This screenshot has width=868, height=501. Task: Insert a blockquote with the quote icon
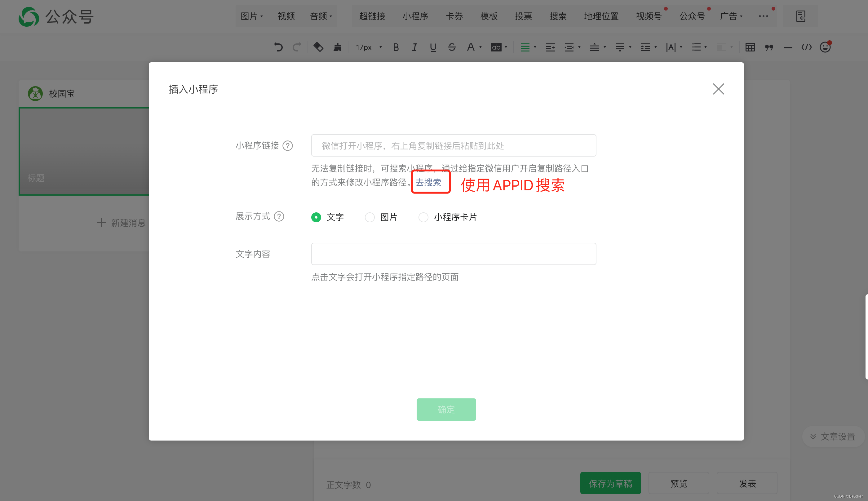pos(769,47)
